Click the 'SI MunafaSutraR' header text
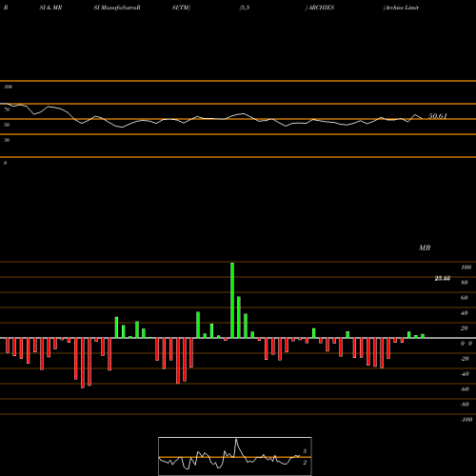Screen dimensions: 476x476 117,8
